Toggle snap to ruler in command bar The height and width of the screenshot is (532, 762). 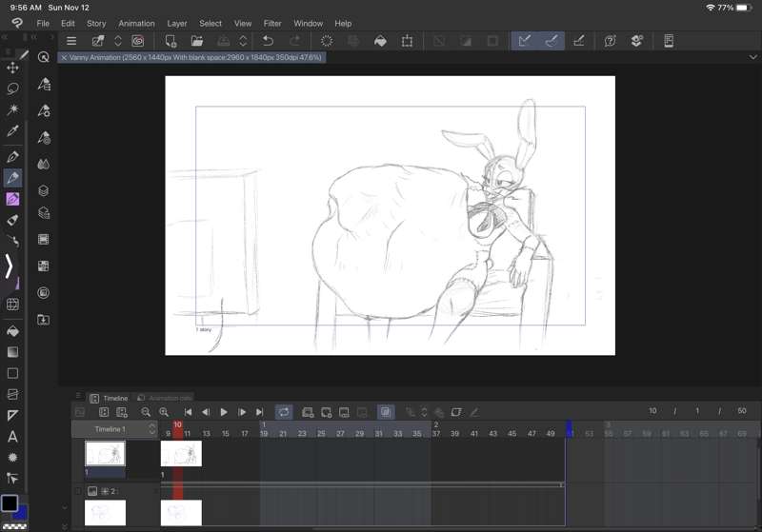click(523, 41)
